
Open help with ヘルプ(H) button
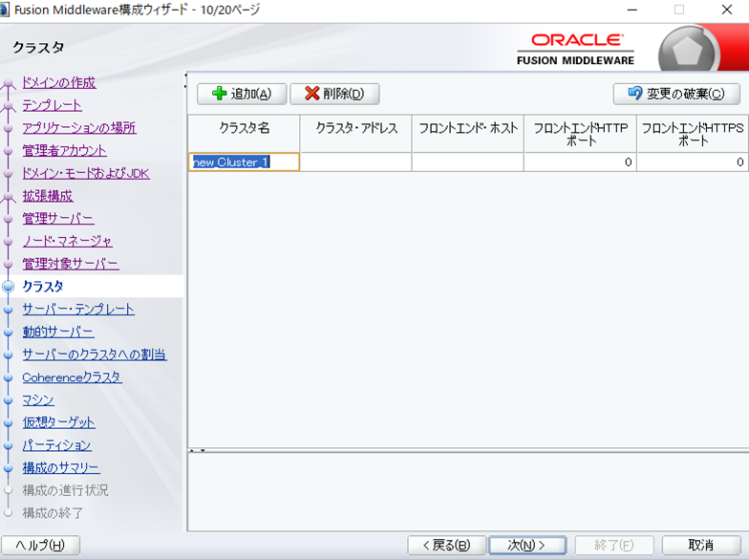click(x=40, y=545)
